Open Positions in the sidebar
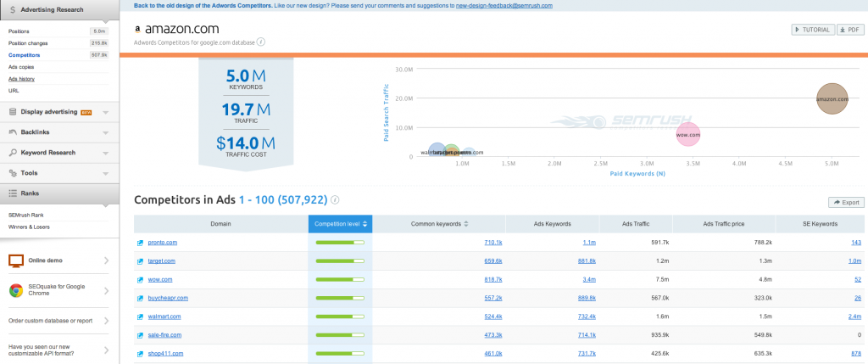This screenshot has width=868, height=364. pos(19,31)
